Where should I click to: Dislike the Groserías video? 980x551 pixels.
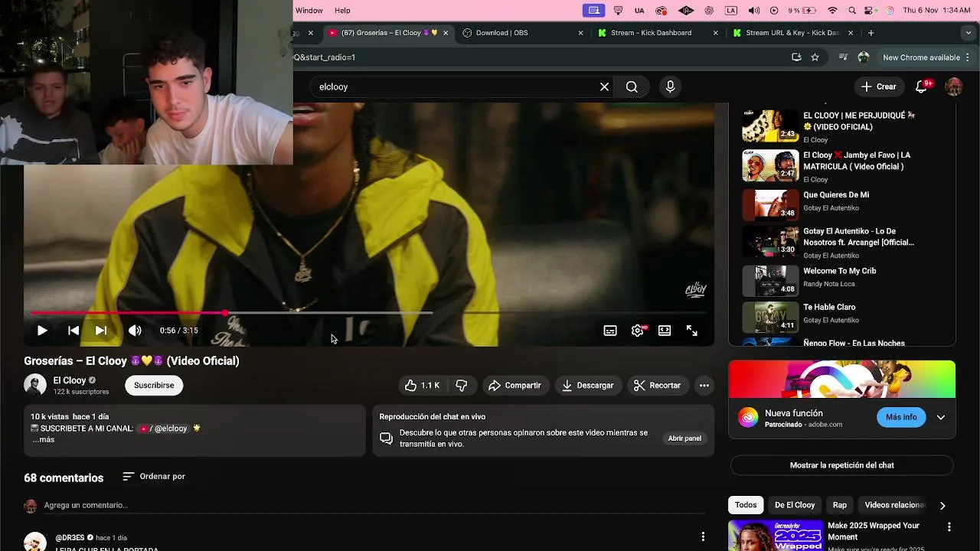(462, 386)
